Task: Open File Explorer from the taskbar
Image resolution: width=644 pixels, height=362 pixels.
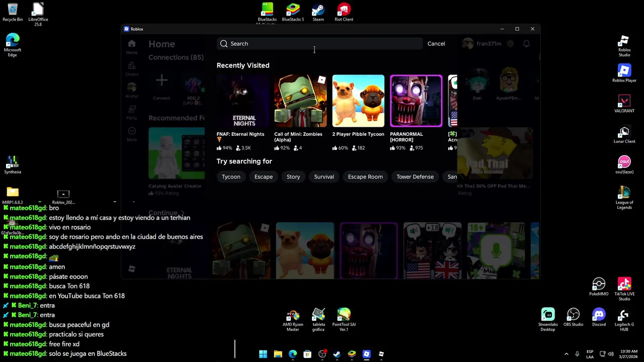Action: pos(278,354)
